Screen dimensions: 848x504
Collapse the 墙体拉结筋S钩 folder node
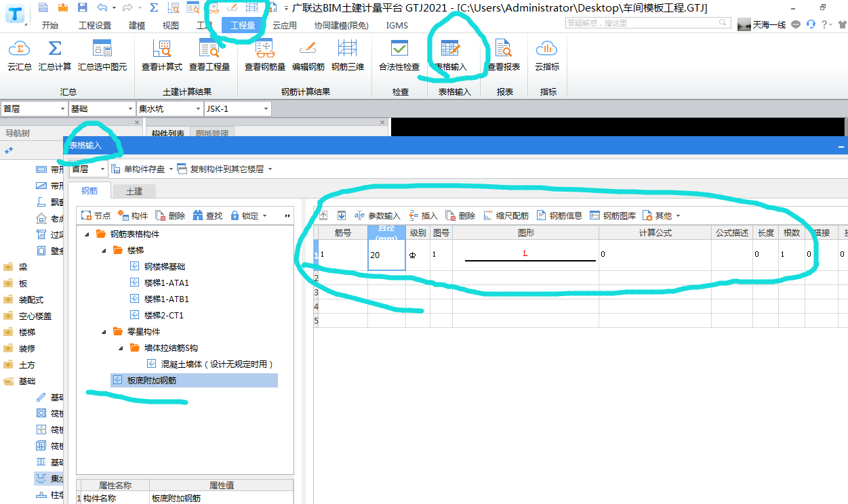point(120,348)
